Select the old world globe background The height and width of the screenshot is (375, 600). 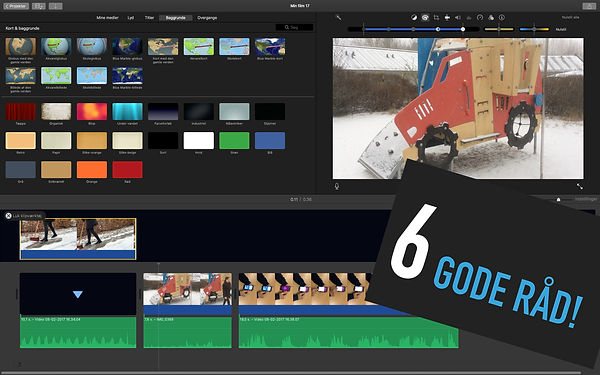[x=21, y=47]
